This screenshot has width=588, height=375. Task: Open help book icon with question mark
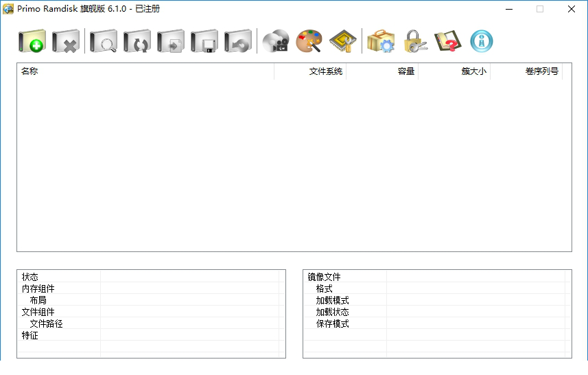click(x=448, y=41)
